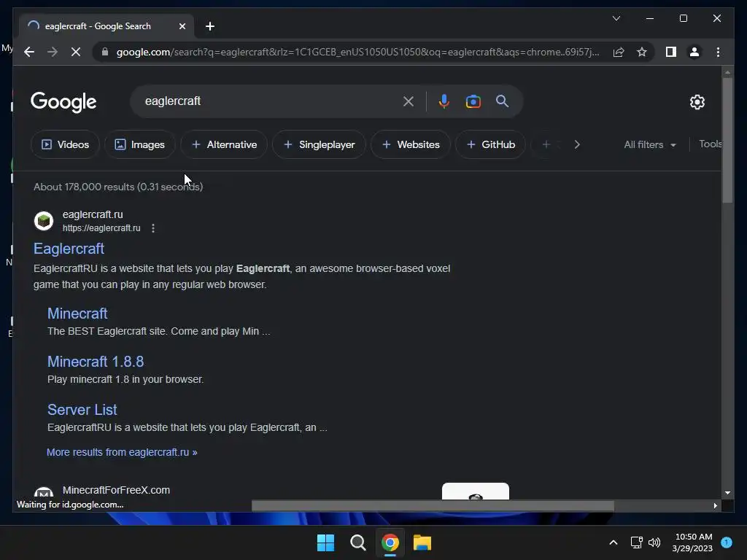
Task: Open the Eaglercraft result title
Action: [69, 249]
